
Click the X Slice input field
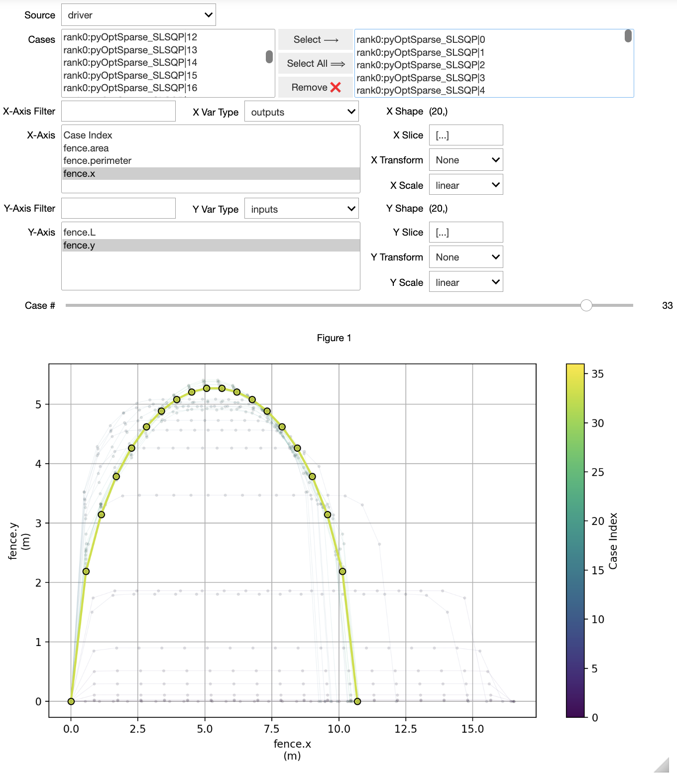click(x=466, y=135)
